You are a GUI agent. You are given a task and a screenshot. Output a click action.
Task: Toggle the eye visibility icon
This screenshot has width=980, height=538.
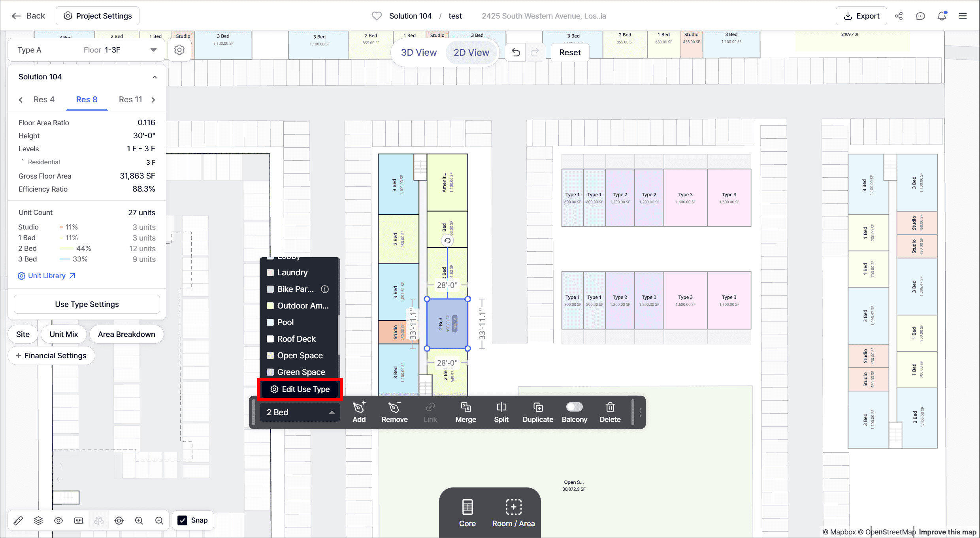58,521
